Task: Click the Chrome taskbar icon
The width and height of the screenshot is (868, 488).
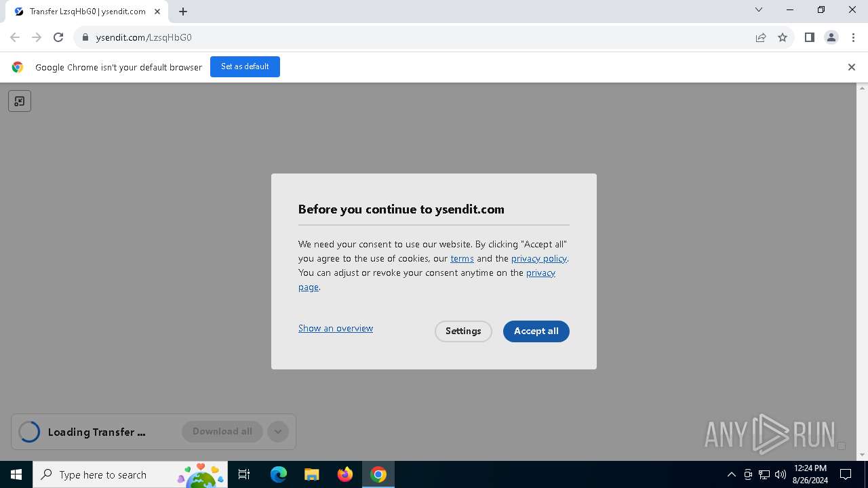Action: point(378,474)
